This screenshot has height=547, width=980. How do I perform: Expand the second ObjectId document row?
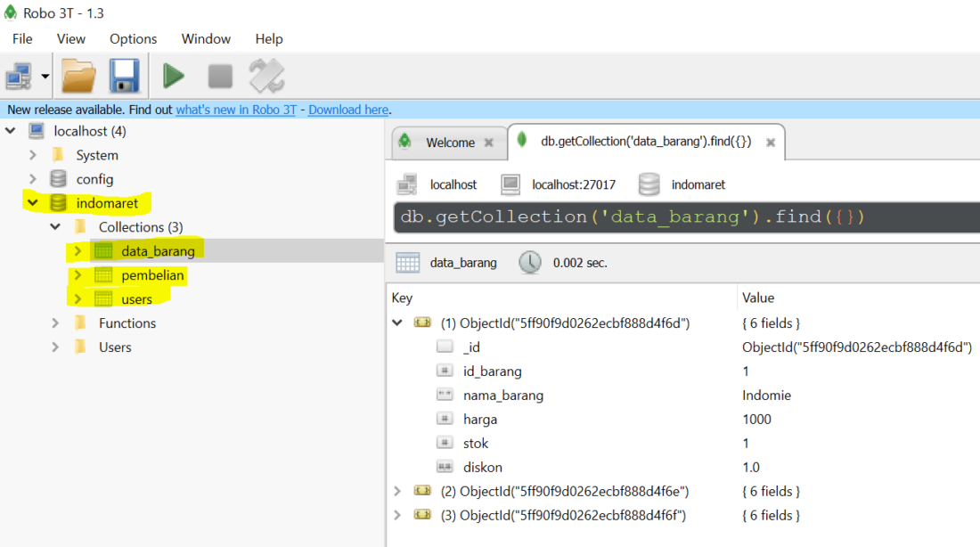coord(397,491)
